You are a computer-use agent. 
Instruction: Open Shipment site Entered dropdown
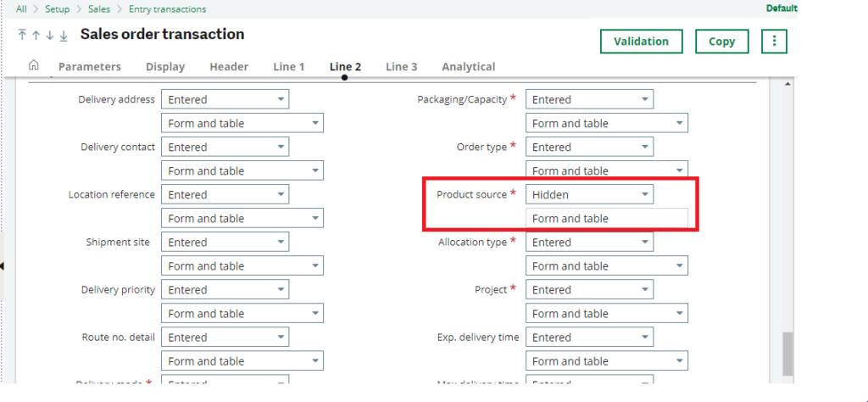tap(225, 243)
